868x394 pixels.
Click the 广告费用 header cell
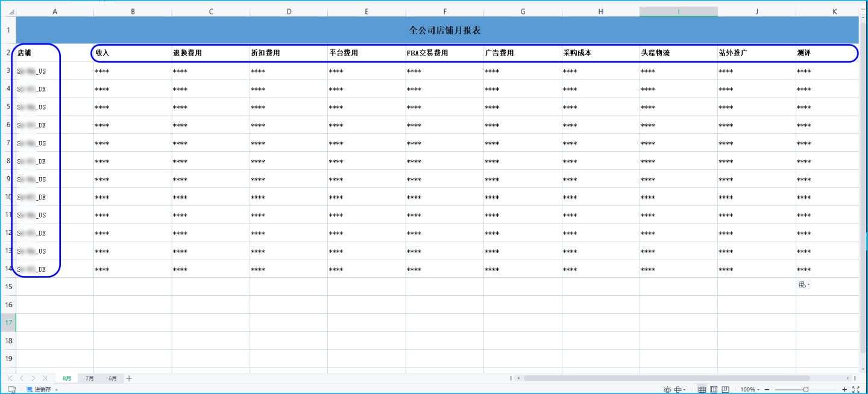pyautogui.click(x=523, y=53)
